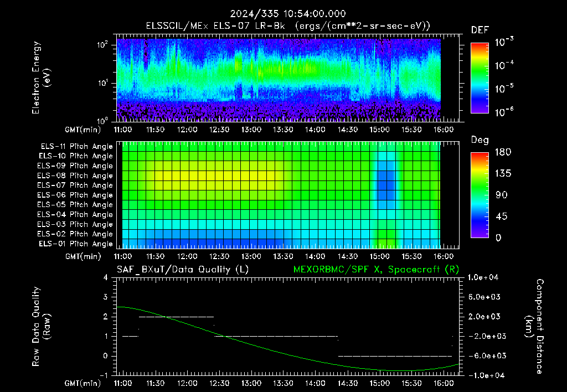The width and height of the screenshot is (567, 392).
Task: Click the 10^-3 value on DEF scale
Action: [504, 42]
